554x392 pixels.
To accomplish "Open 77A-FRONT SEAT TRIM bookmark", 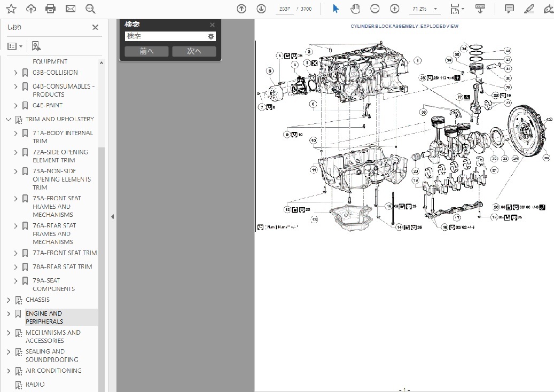I will (x=65, y=253).
